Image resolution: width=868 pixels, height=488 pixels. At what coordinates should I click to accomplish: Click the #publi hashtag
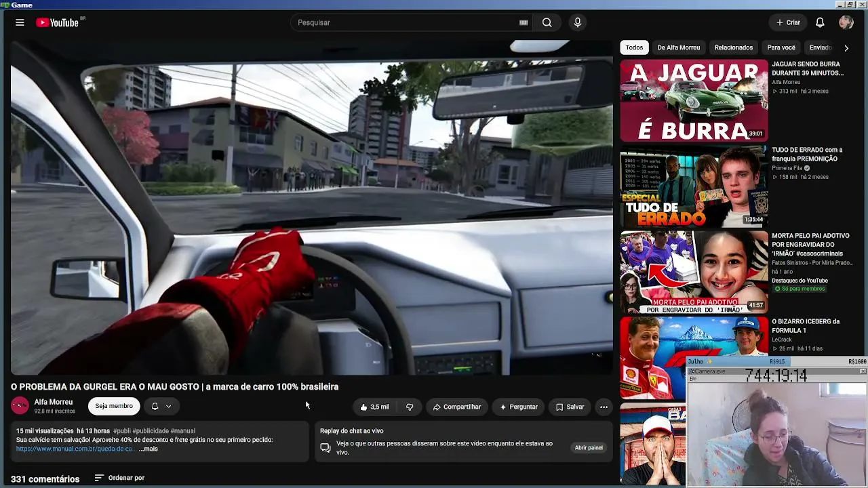(x=121, y=431)
